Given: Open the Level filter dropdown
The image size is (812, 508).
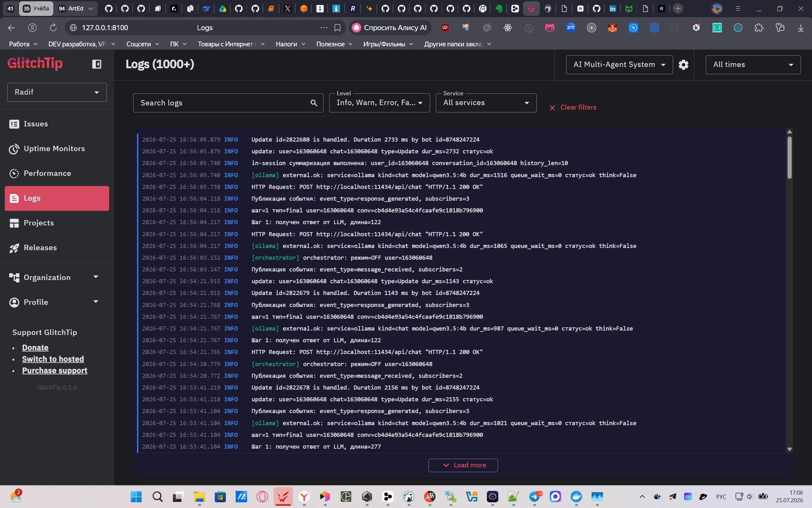Looking at the screenshot, I should [x=379, y=103].
